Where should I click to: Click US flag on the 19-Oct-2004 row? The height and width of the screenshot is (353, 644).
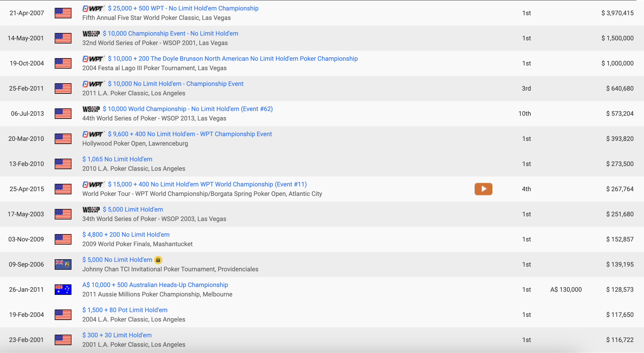(63, 63)
